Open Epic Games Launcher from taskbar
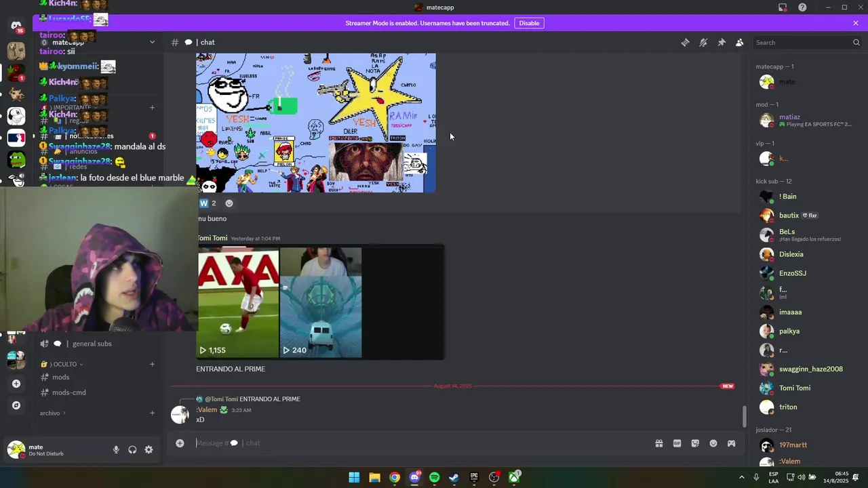 pyautogui.click(x=474, y=477)
